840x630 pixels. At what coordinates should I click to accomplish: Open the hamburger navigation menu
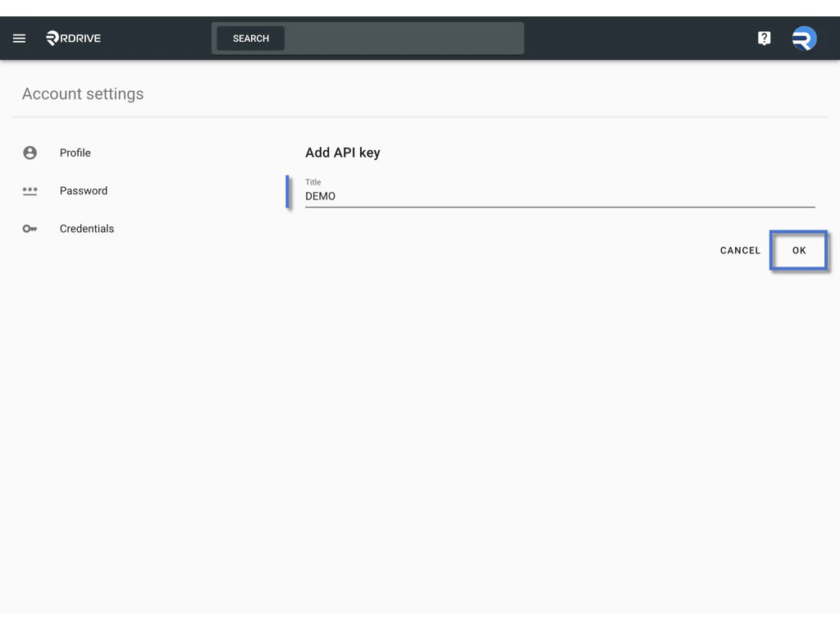(x=19, y=38)
